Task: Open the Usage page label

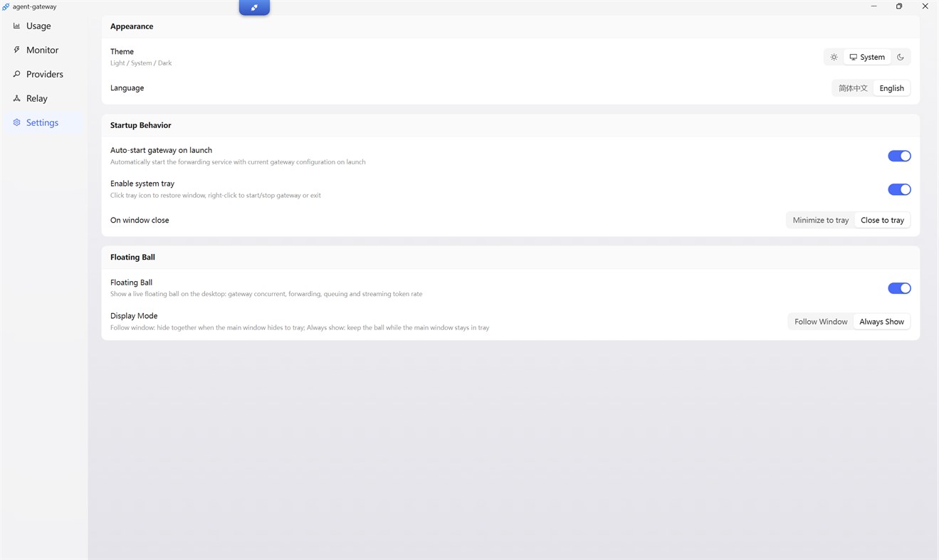Action: coord(38,26)
